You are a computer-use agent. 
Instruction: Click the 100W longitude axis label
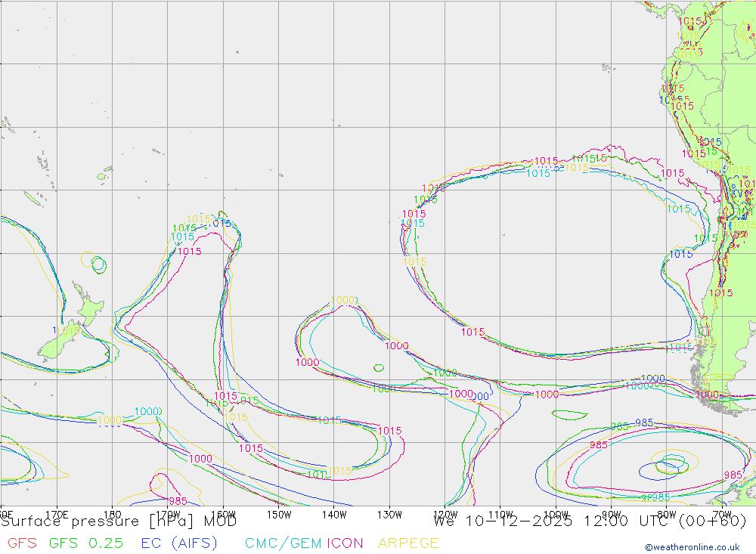556,515
